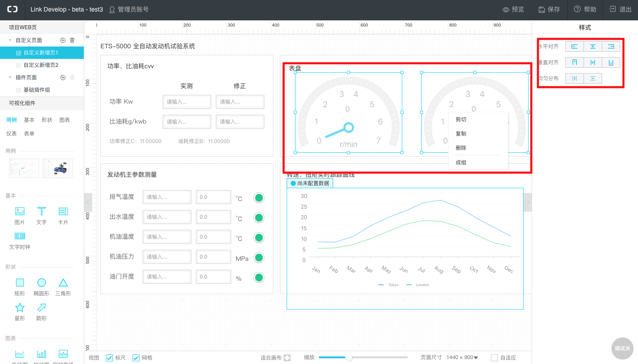Toggle the 标尺 ruler checkbox
This screenshot has height=364, width=638.
[x=109, y=358]
